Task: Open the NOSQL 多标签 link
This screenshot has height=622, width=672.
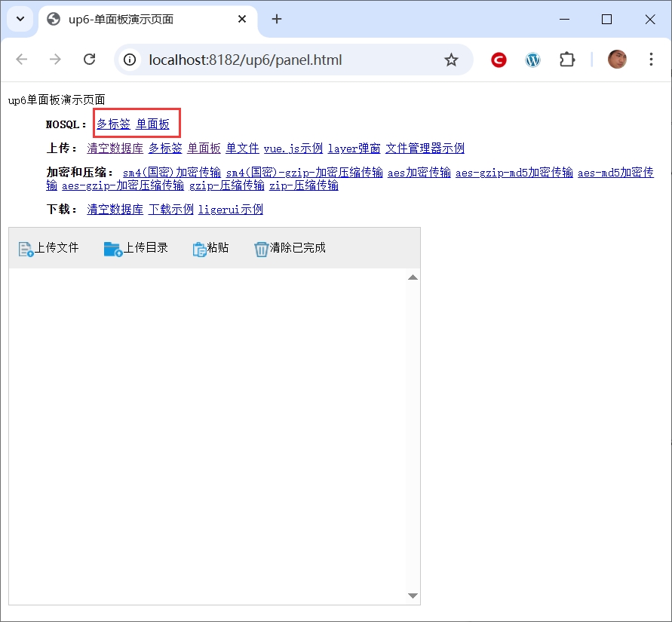Action: click(x=113, y=124)
